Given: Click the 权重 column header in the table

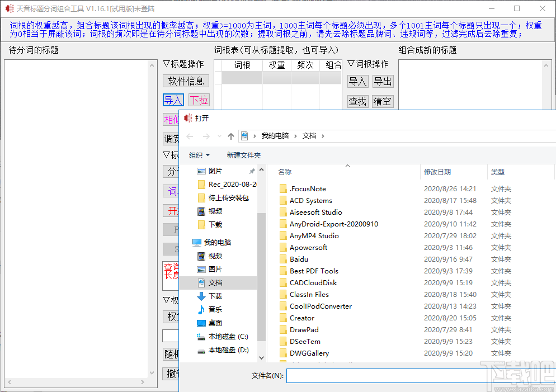Looking at the screenshot, I should point(277,65).
